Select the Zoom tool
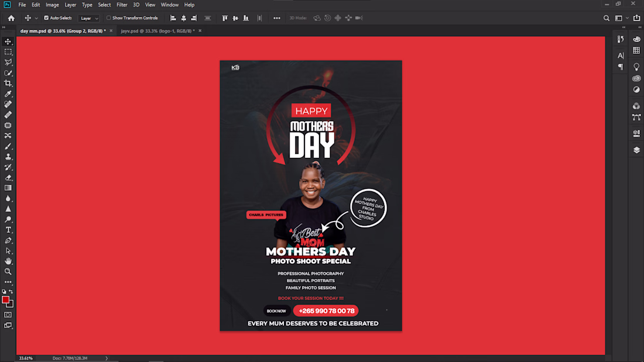The image size is (644, 362). click(8, 272)
